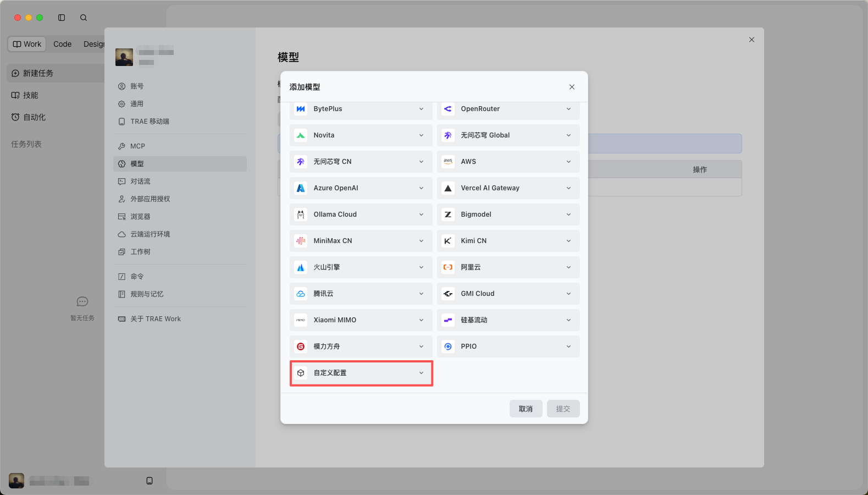The height and width of the screenshot is (495, 868).
Task: Open the 工作树 settings section
Action: click(x=180, y=252)
